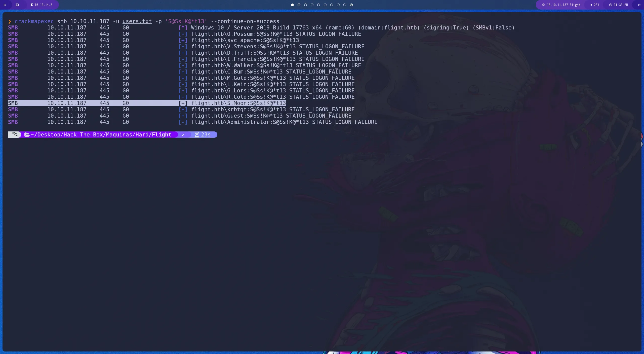
Task: Click the prompt path ending in Flight
Action: tap(101, 134)
